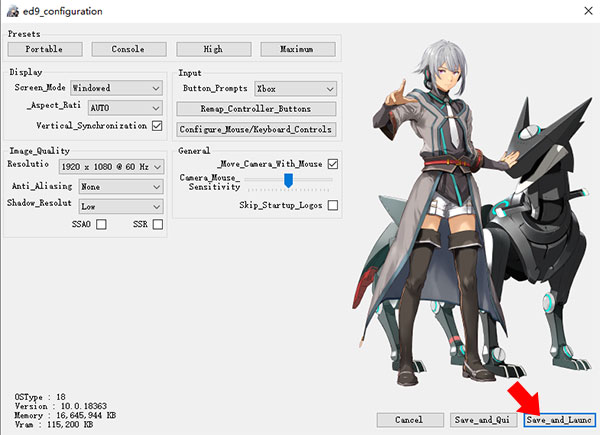Enable the SSR checkbox
Screen dimensions: 600x435
pyautogui.click(x=158, y=224)
